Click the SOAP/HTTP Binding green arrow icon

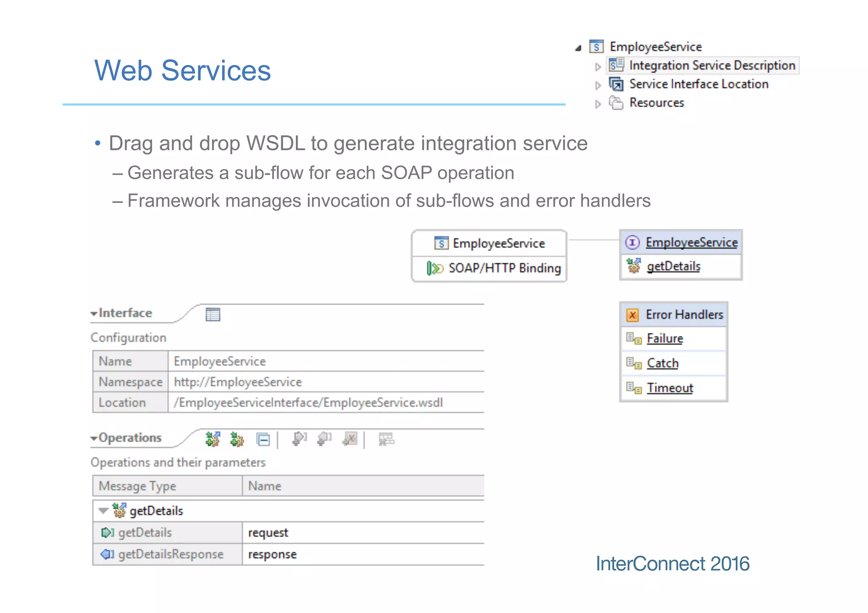(x=435, y=268)
